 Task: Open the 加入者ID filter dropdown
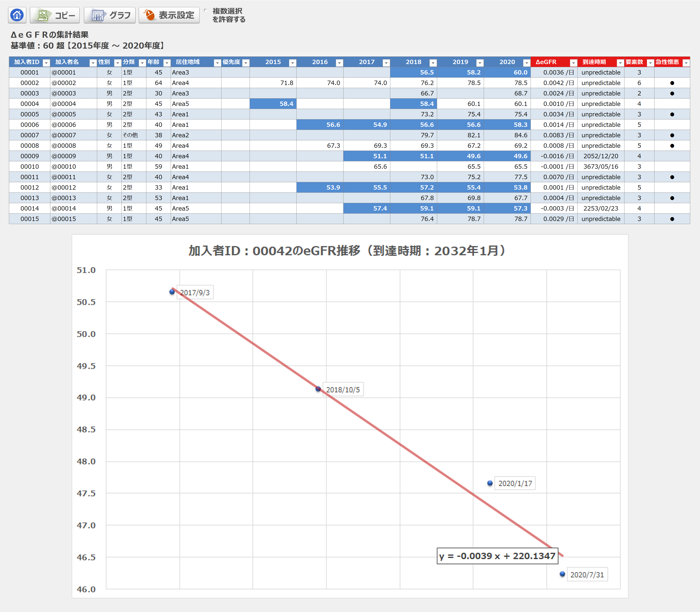tap(46, 63)
